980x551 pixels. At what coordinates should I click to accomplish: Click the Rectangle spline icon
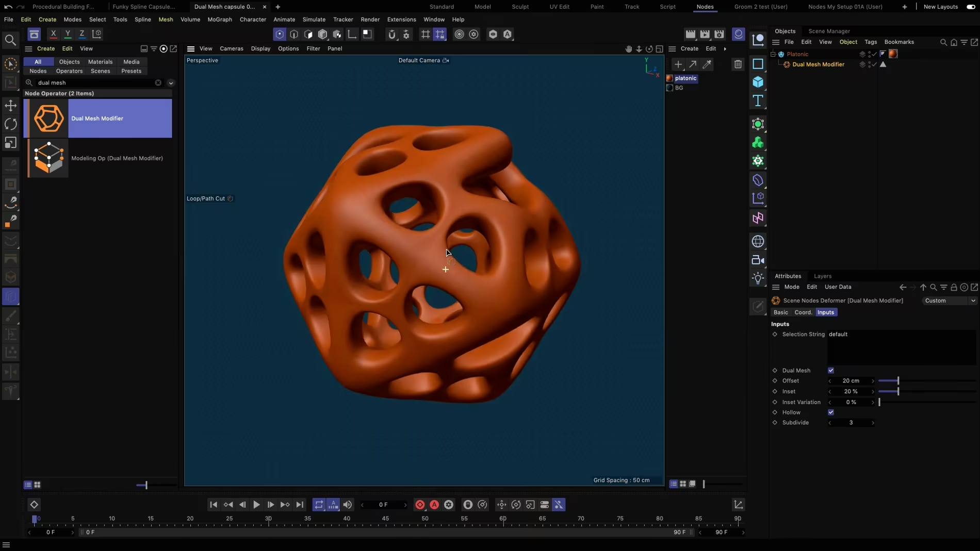[758, 64]
